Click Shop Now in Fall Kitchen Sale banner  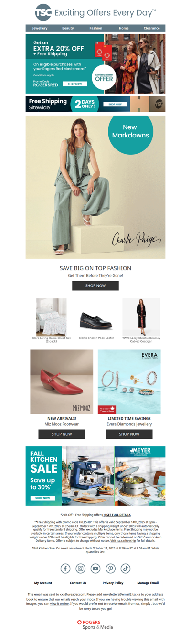click(42, 498)
